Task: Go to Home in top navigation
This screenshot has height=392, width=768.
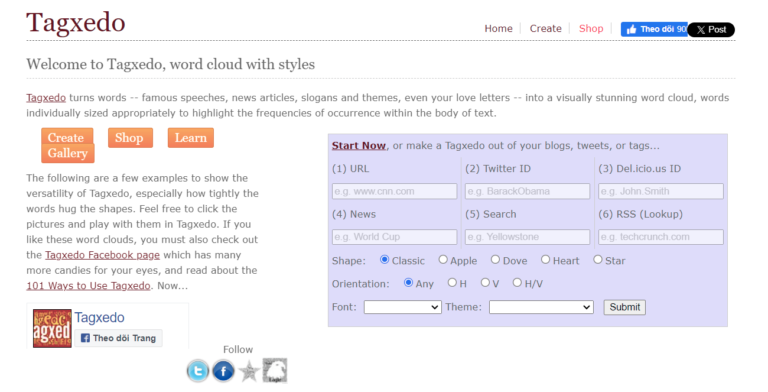Action: [498, 29]
